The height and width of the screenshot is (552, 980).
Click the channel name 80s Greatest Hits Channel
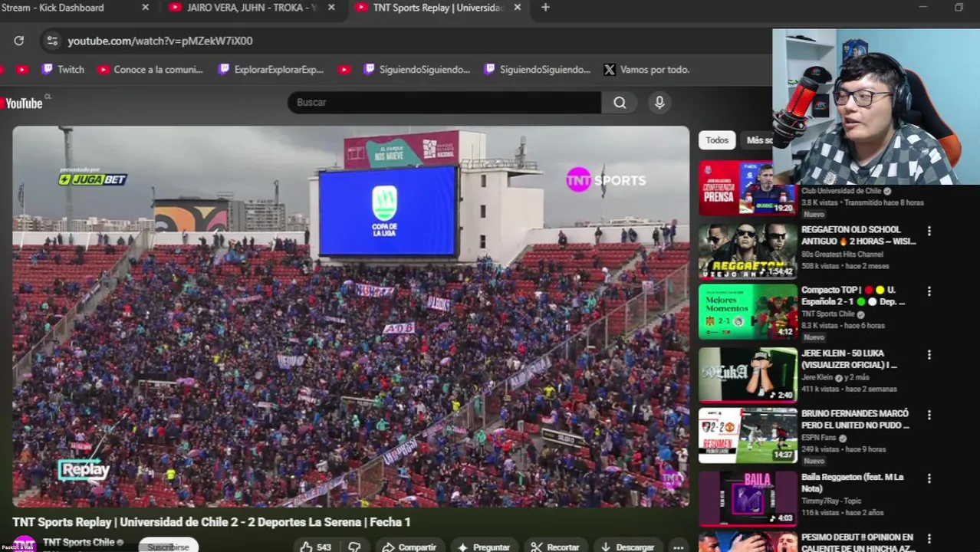[x=842, y=255]
